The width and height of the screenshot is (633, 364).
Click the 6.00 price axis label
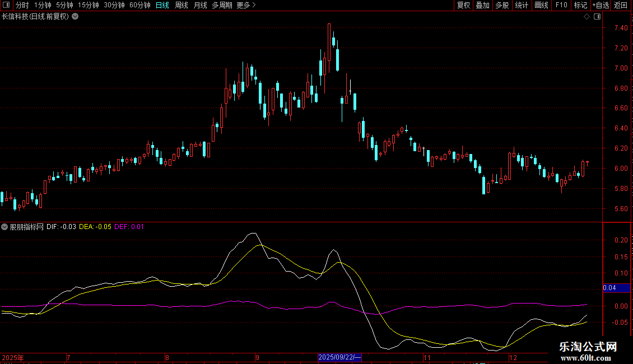[x=621, y=169]
